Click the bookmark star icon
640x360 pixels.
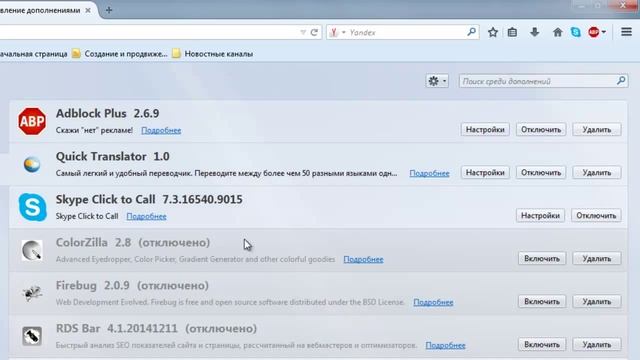(493, 32)
